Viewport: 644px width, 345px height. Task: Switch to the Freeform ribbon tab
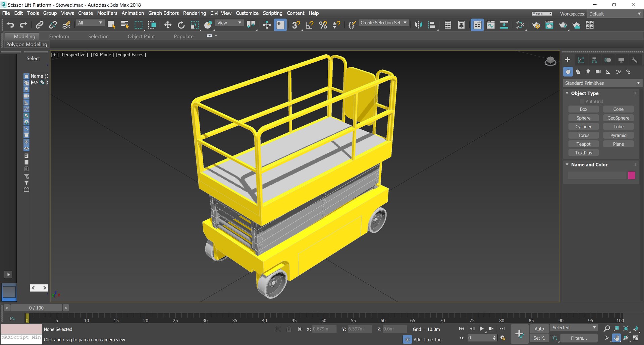tap(59, 36)
